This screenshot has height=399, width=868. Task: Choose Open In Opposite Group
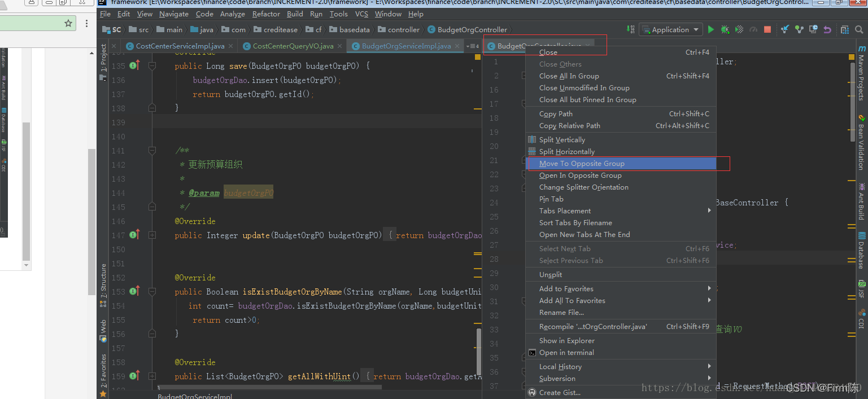tap(621, 175)
